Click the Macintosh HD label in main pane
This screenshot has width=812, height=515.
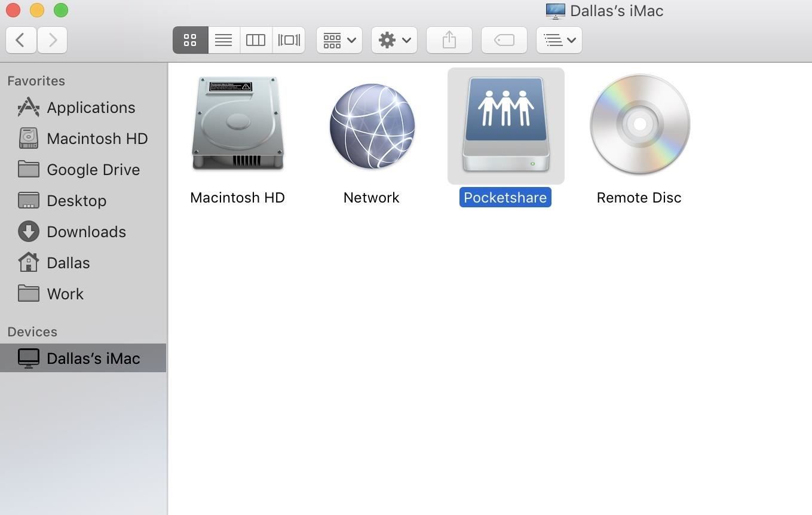click(x=237, y=198)
